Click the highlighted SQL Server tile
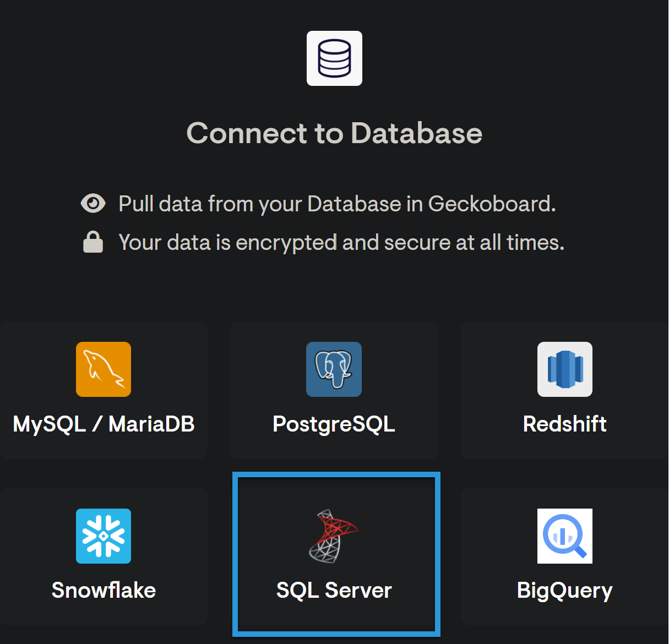This screenshot has height=644, width=669. (335, 554)
